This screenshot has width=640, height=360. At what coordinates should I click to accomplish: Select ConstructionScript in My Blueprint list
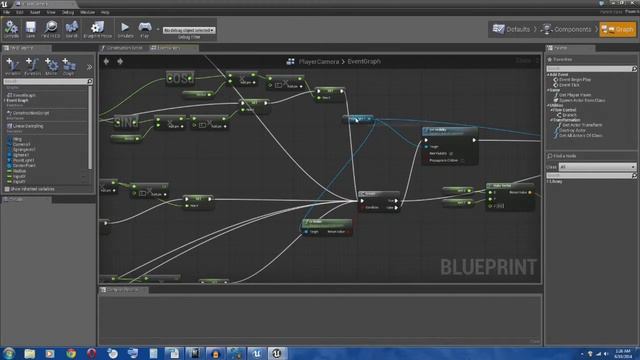pyautogui.click(x=28, y=113)
